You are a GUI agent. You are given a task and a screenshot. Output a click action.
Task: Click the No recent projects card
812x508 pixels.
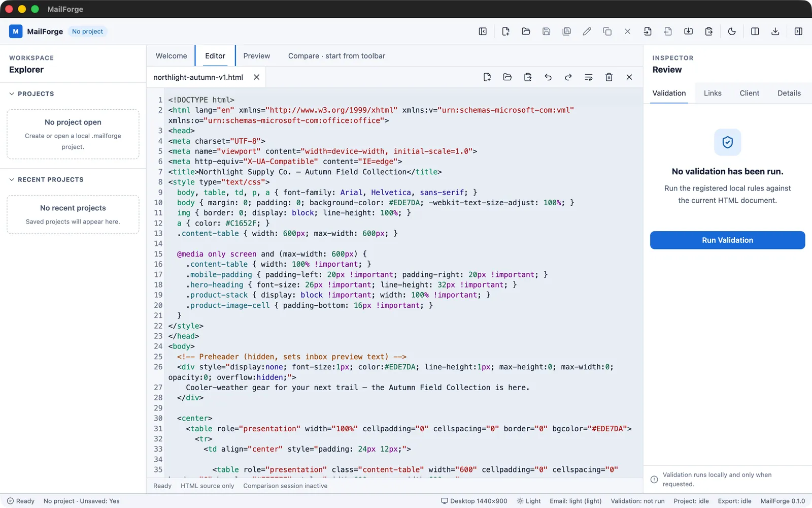point(73,214)
